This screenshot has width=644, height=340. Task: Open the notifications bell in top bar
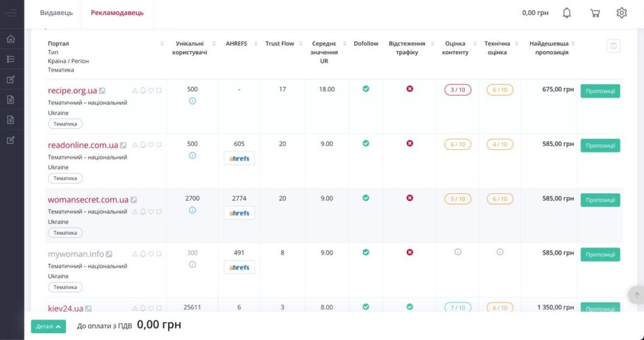point(567,13)
